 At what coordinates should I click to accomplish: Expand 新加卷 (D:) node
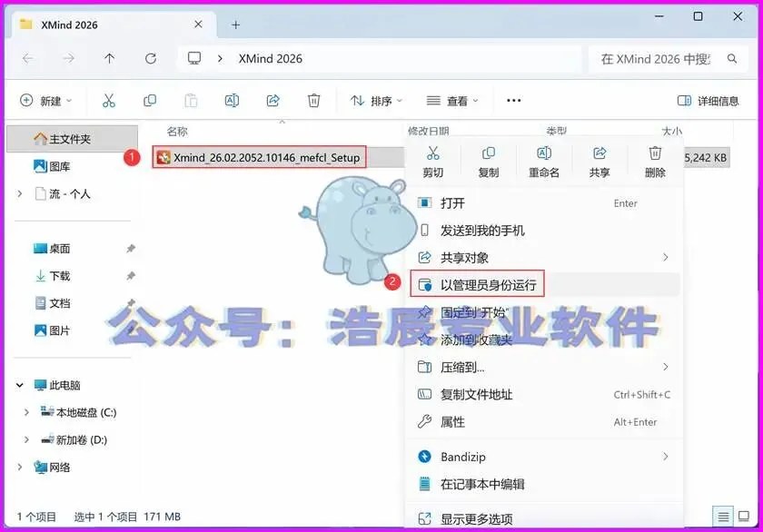(x=26, y=439)
